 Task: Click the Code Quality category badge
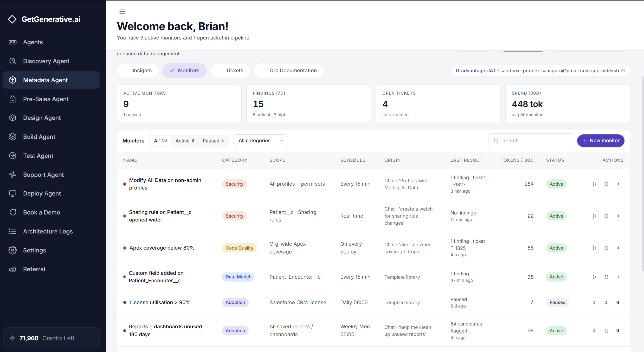click(239, 248)
